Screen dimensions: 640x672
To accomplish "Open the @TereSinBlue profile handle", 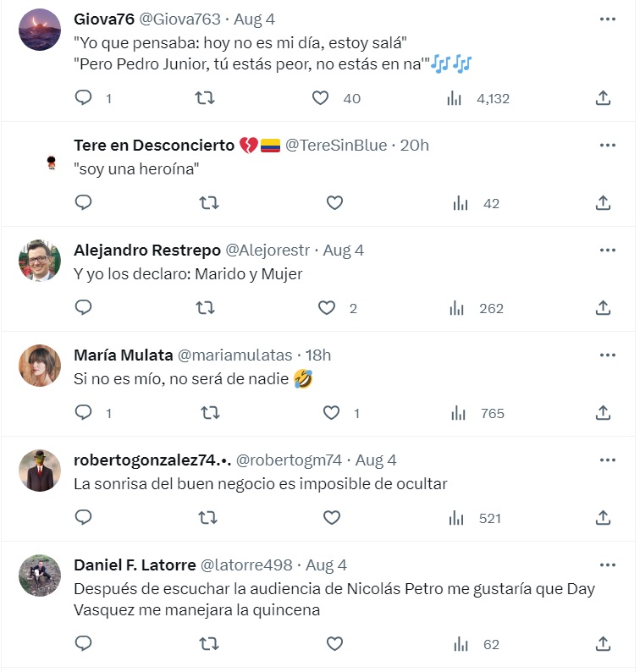I will (338, 146).
